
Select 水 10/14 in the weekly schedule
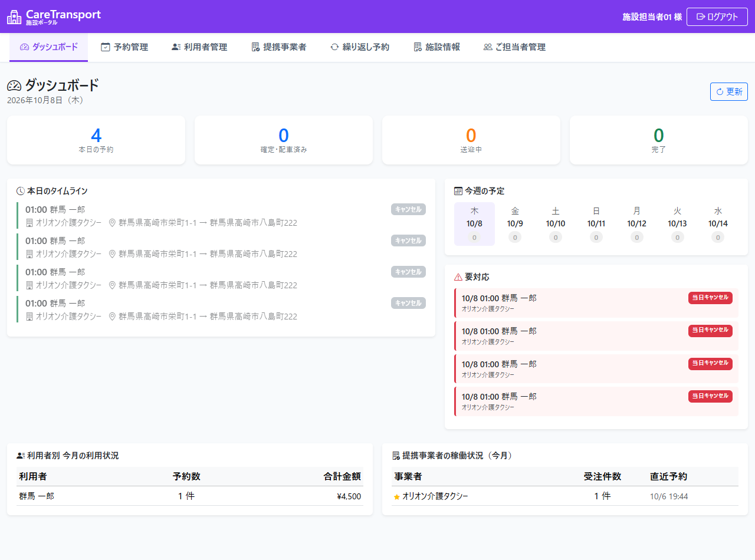tap(718, 224)
